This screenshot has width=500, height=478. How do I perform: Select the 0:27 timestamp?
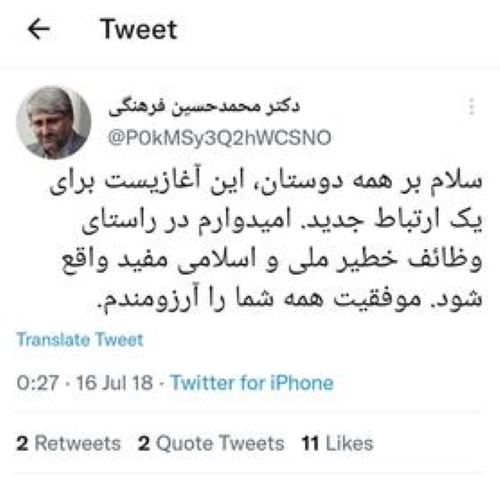click(x=38, y=383)
